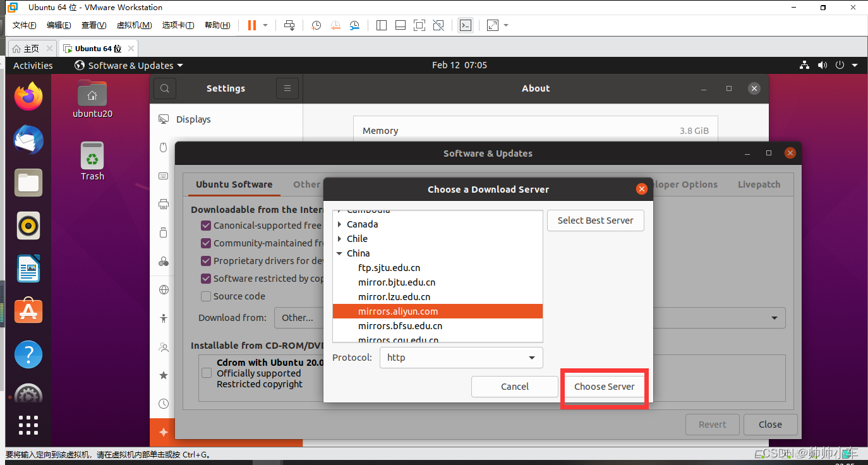Select Displays in the Settings sidebar
The width and height of the screenshot is (868, 465).
(x=226, y=119)
